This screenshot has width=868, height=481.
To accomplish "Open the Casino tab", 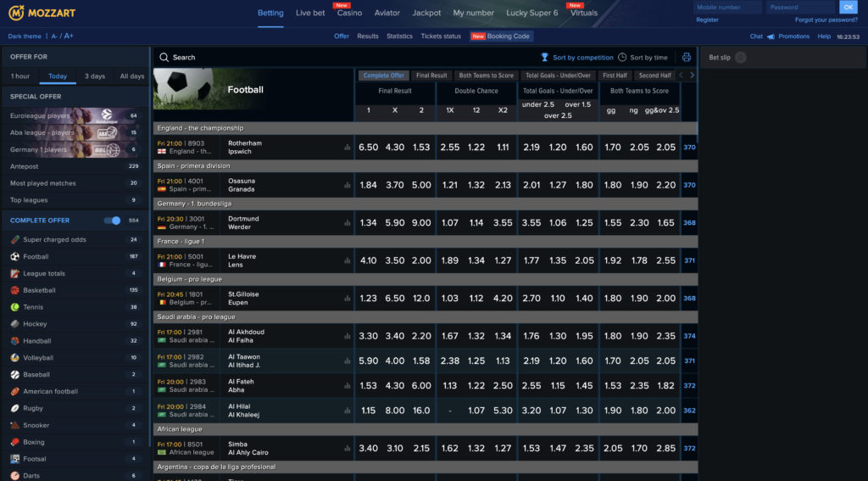I will point(349,13).
